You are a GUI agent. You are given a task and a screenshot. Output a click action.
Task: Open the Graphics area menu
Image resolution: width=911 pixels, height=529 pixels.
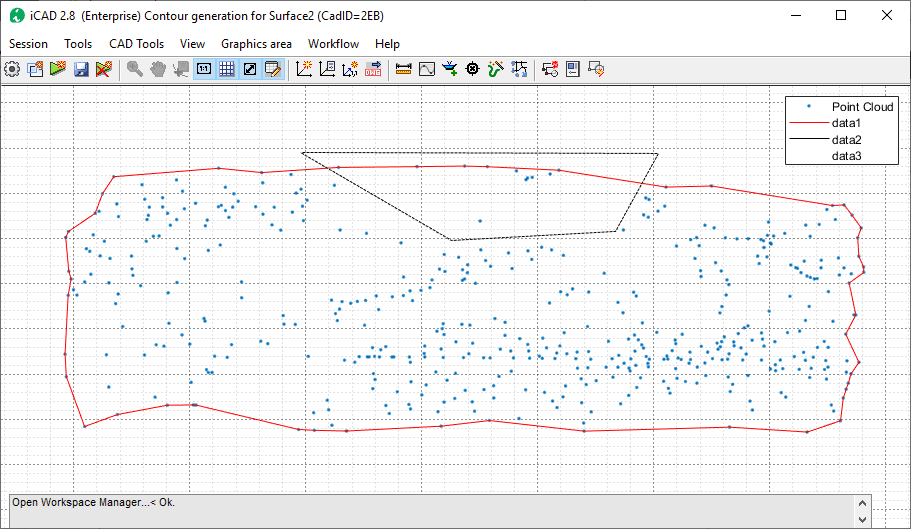point(256,44)
